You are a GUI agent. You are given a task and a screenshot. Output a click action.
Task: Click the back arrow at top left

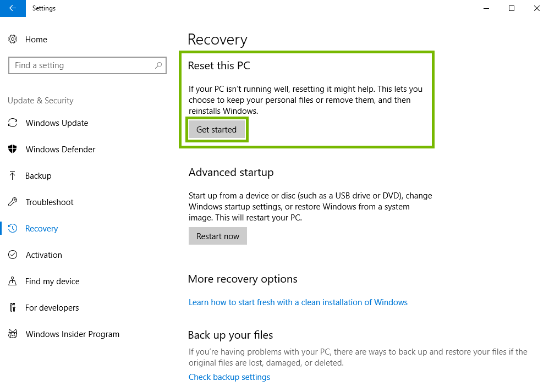pos(12,8)
